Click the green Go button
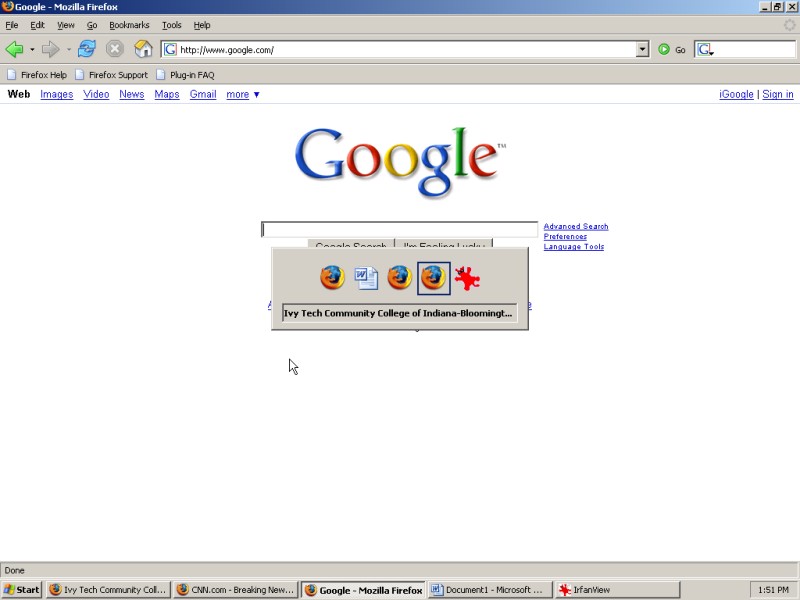 click(671, 49)
